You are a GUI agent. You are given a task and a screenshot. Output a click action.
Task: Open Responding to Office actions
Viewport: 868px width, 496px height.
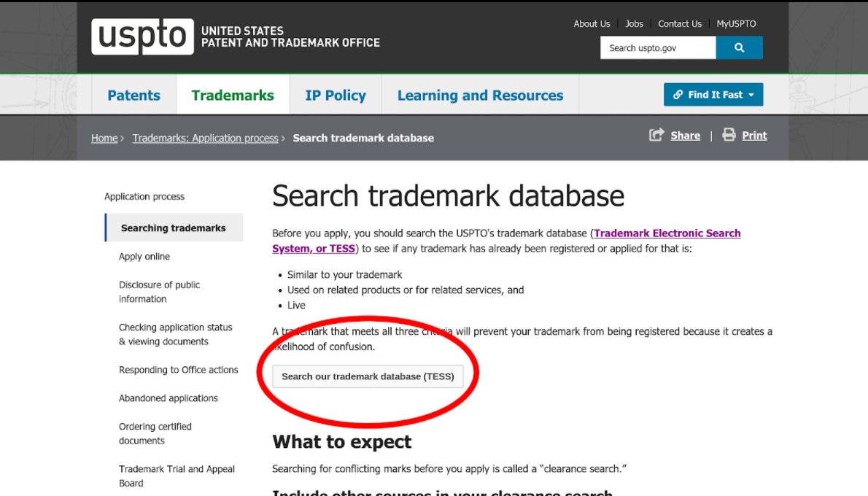click(x=179, y=370)
